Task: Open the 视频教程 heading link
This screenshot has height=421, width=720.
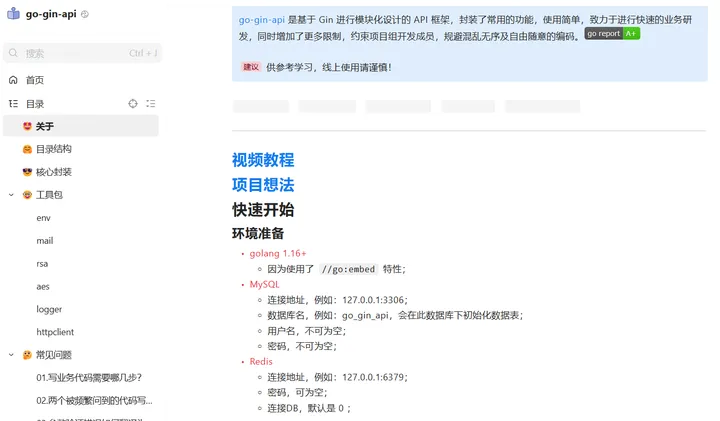Action: [x=263, y=160]
